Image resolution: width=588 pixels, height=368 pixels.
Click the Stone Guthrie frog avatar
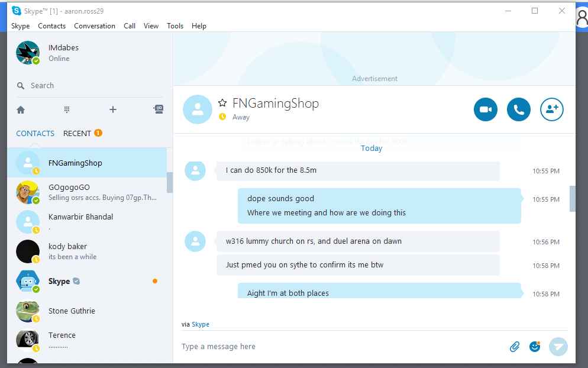tap(28, 311)
